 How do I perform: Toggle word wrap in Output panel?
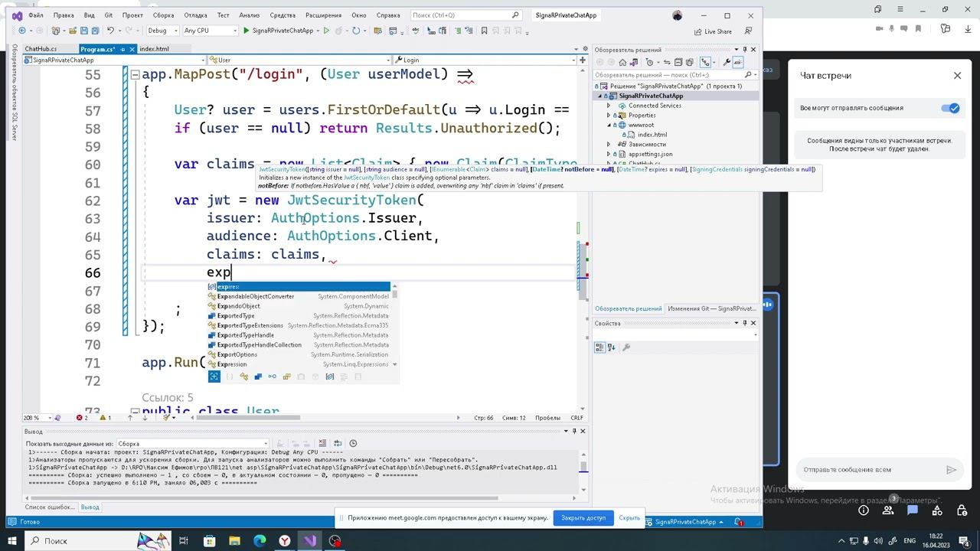(x=338, y=443)
